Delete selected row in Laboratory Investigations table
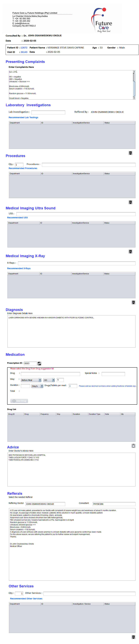The height and width of the screenshot is (644, 139). 130,153
